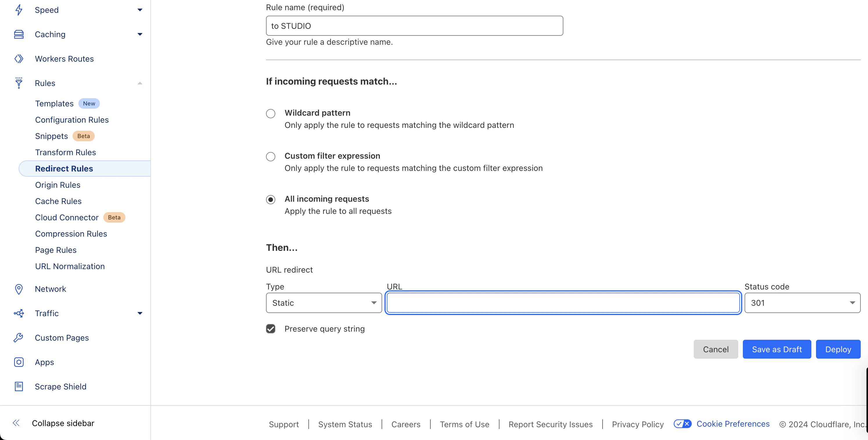This screenshot has width=868, height=440.
Task: Click the Cancel button
Action: click(x=716, y=349)
